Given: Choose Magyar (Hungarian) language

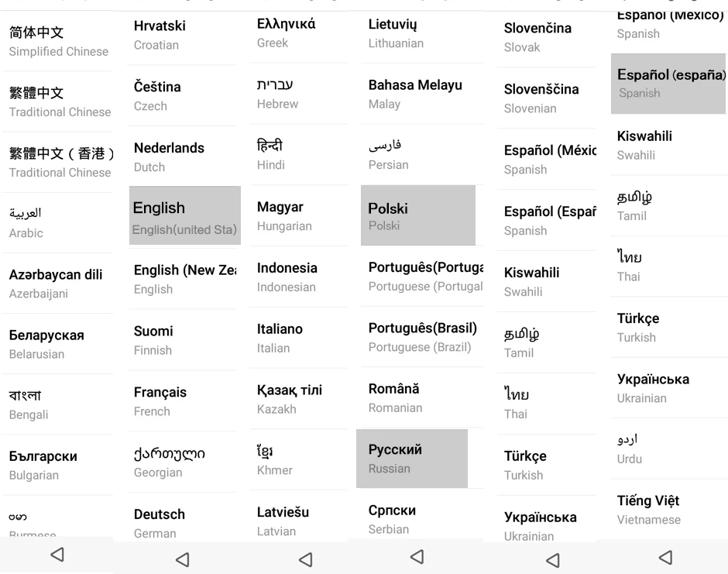Looking at the screenshot, I should pos(298,216).
